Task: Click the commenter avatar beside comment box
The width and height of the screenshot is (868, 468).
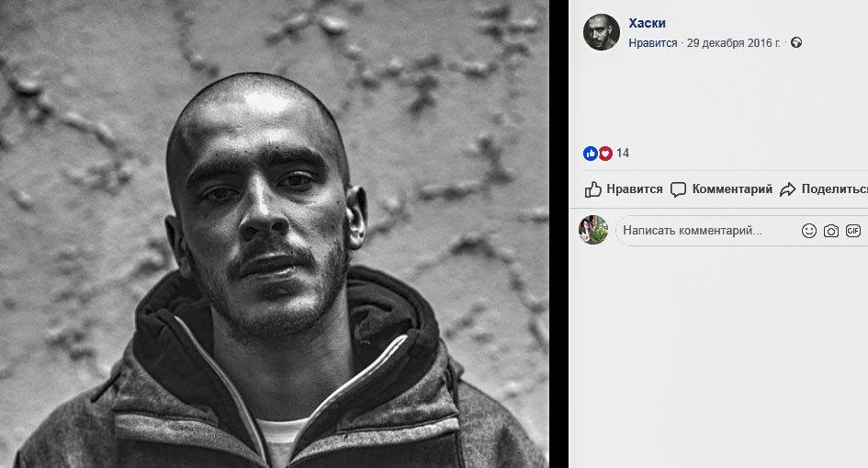Action: 593,230
